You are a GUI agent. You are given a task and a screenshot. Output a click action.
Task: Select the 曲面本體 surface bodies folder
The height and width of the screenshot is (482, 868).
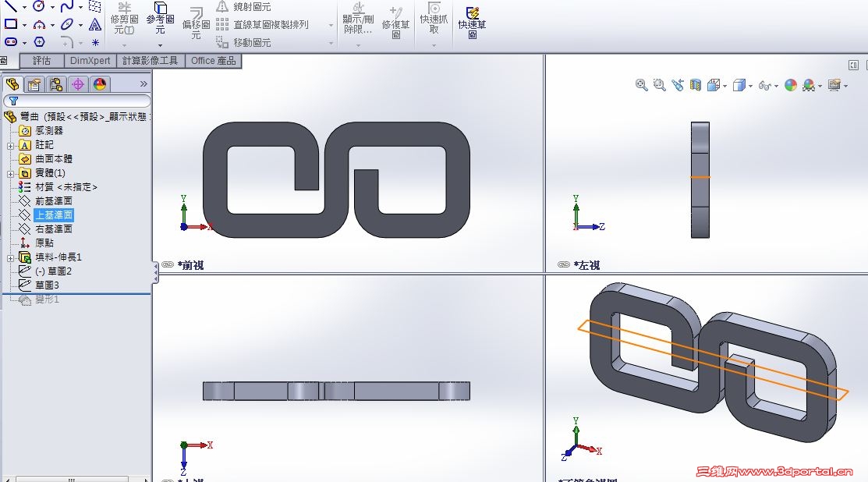point(45,159)
